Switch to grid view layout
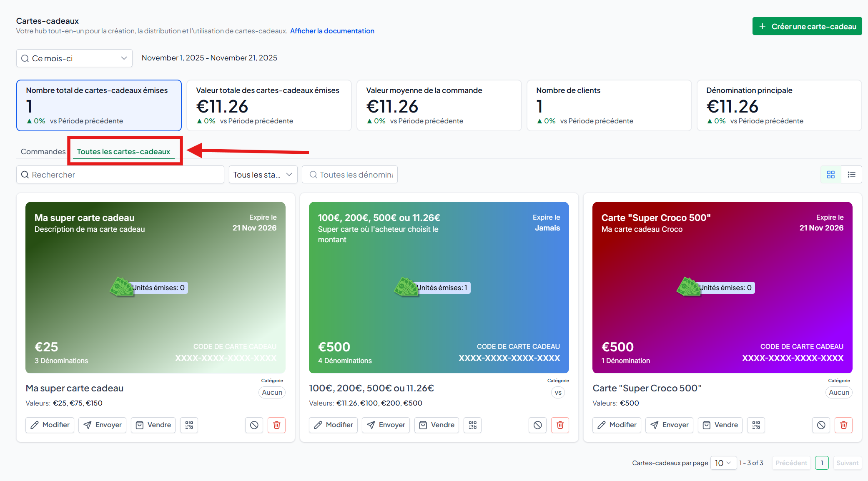The height and width of the screenshot is (481, 868). (x=830, y=175)
